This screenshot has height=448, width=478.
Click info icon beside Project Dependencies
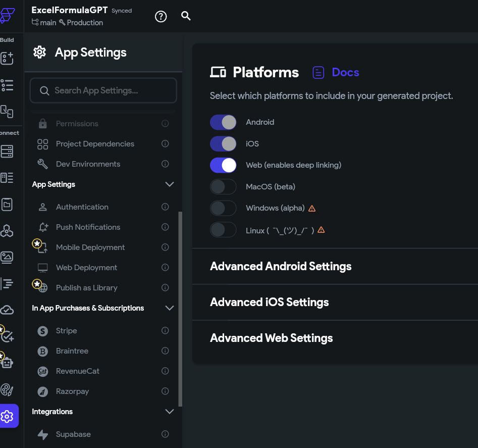point(165,143)
